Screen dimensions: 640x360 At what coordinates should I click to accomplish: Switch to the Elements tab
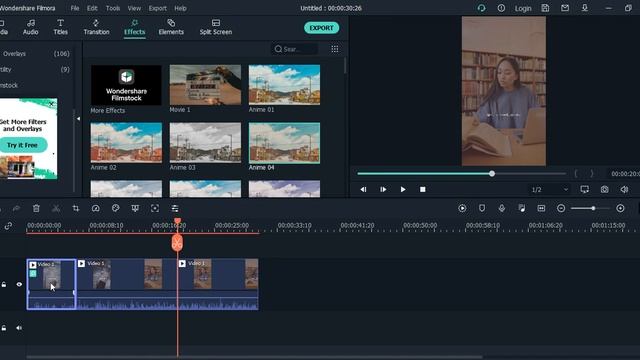point(171,27)
